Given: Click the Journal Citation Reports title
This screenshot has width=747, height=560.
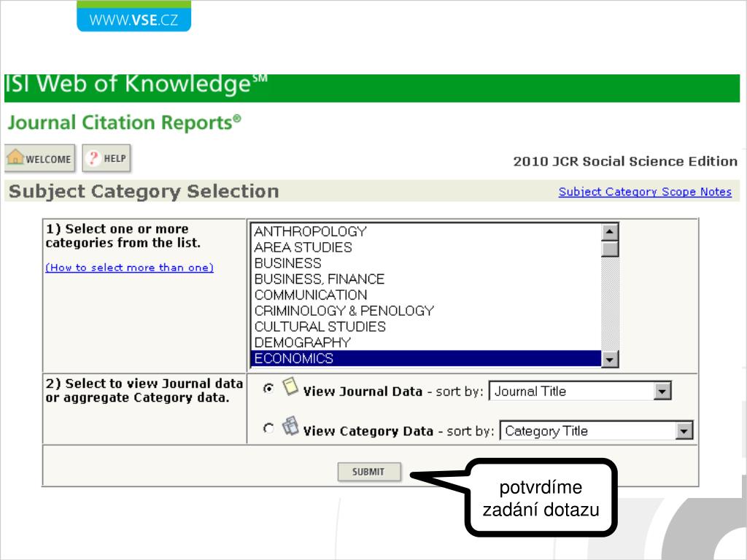Looking at the screenshot, I should click(x=125, y=122).
